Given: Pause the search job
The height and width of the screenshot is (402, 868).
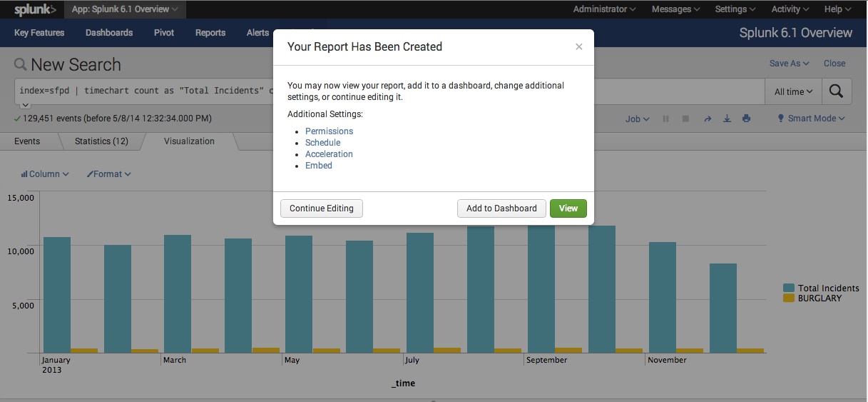Looking at the screenshot, I should click(x=666, y=119).
